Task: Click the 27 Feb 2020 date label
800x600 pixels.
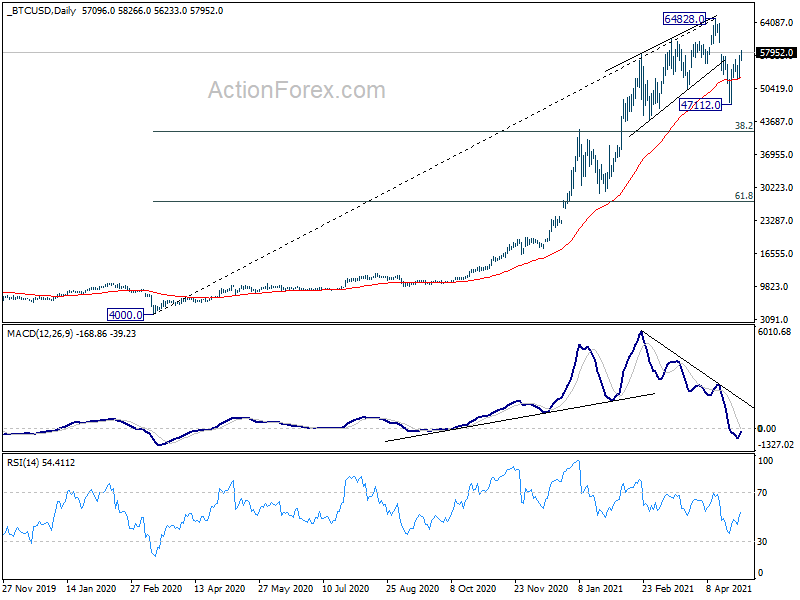Action: click(x=156, y=589)
